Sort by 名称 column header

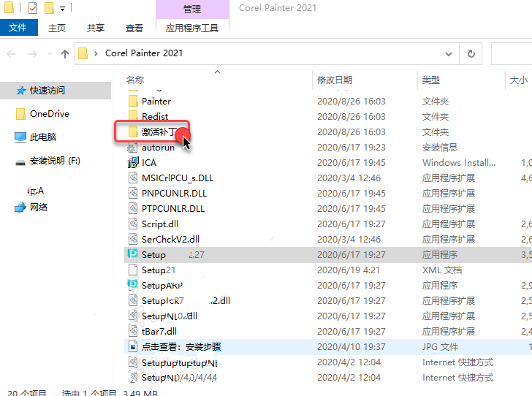pyautogui.click(x=135, y=80)
